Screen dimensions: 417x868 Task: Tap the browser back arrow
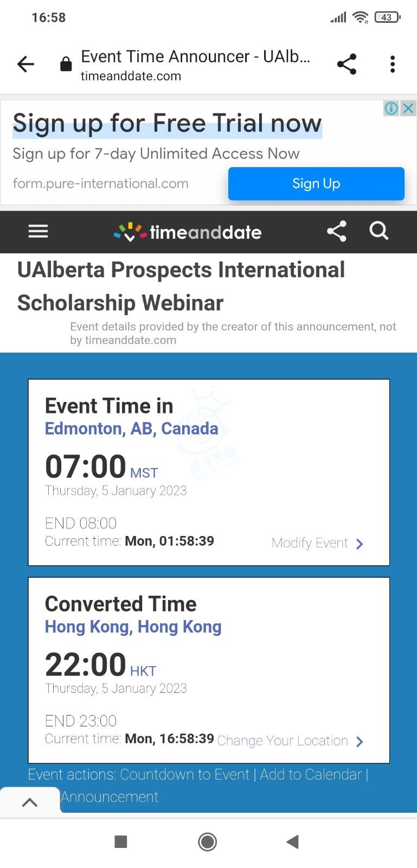(25, 65)
